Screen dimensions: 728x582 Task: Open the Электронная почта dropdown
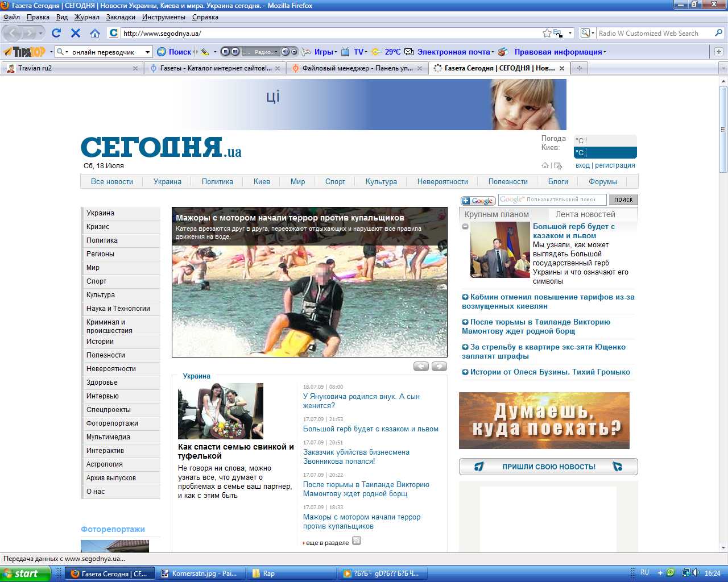492,52
